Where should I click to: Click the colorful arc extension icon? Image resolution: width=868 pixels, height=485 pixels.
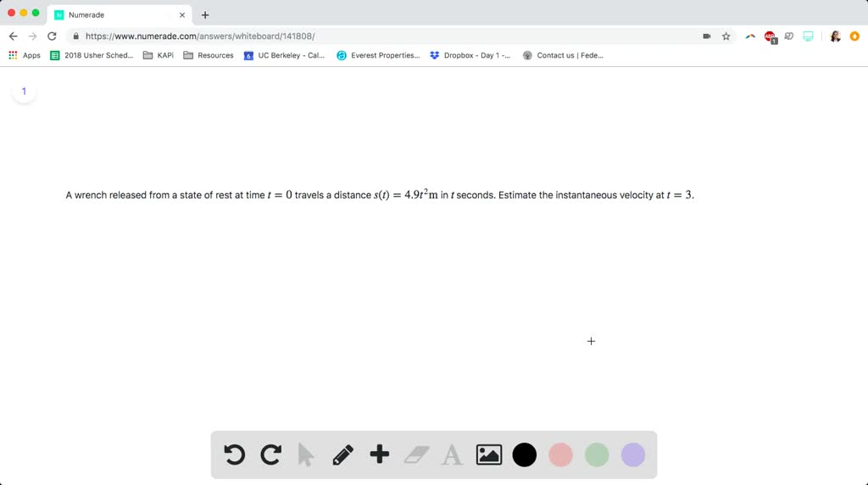(750, 36)
